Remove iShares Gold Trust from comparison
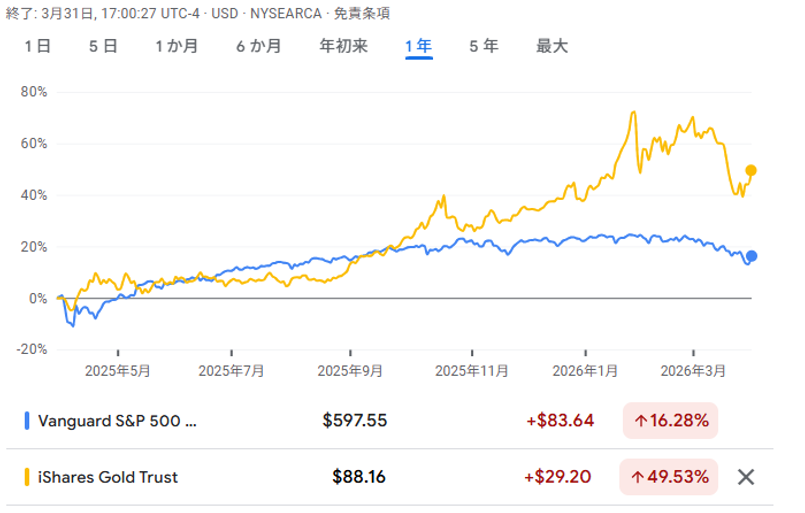805x513 pixels. click(745, 477)
